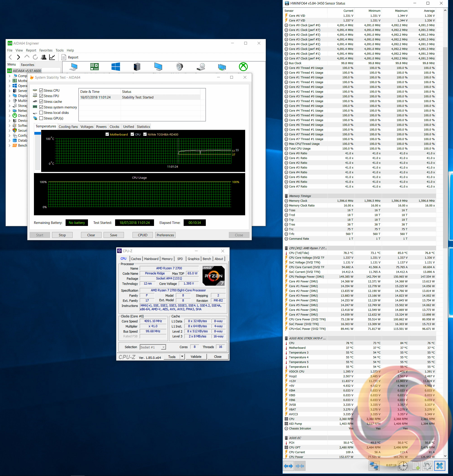Click the Validate button in CPU-Z
The height and width of the screenshot is (476, 453).
tap(196, 356)
